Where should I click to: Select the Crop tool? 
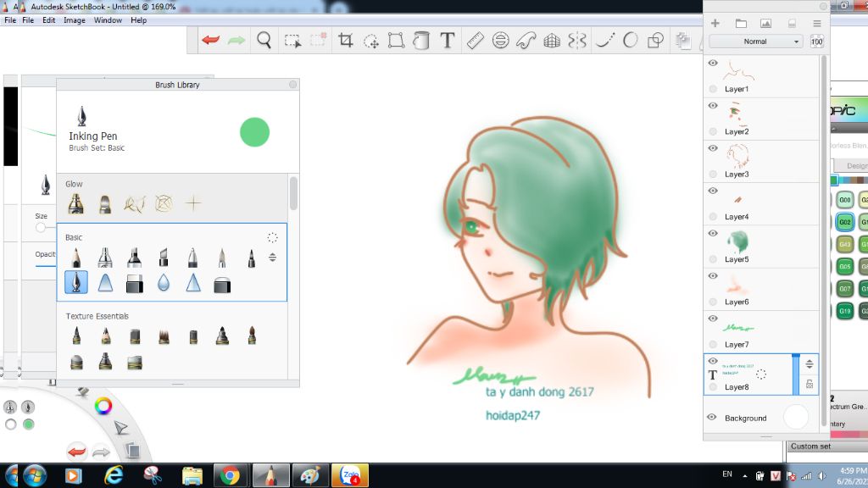point(346,41)
